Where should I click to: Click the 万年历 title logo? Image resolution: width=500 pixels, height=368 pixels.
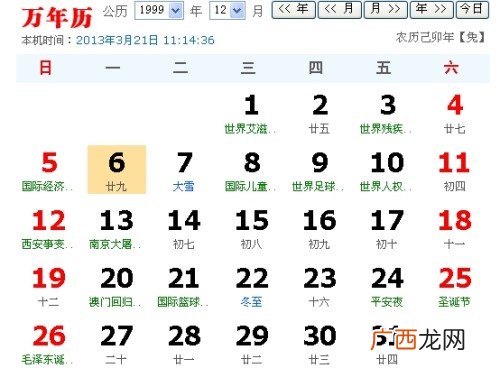[x=57, y=17]
